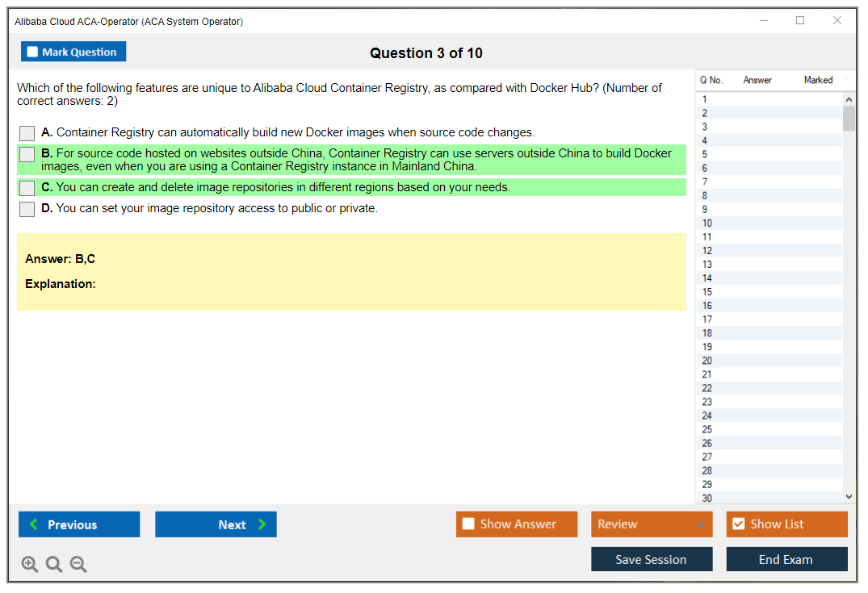Toggle the Show Answer checkbox

468,524
